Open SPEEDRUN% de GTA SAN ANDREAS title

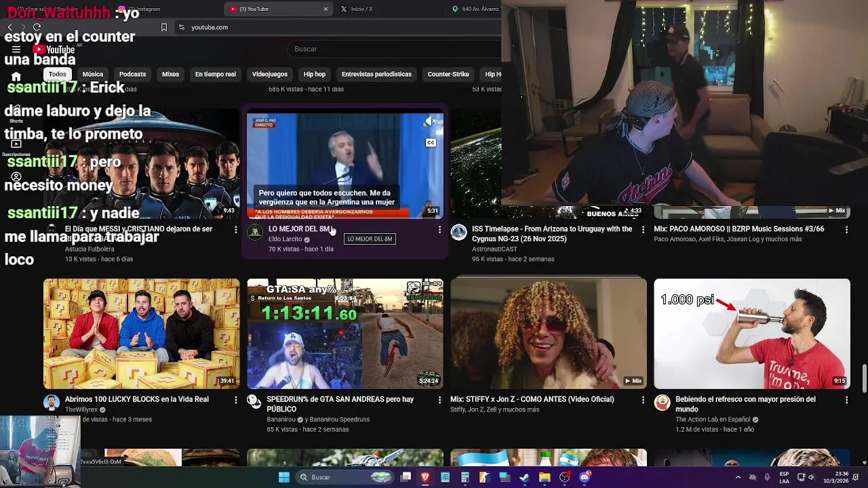coord(340,404)
